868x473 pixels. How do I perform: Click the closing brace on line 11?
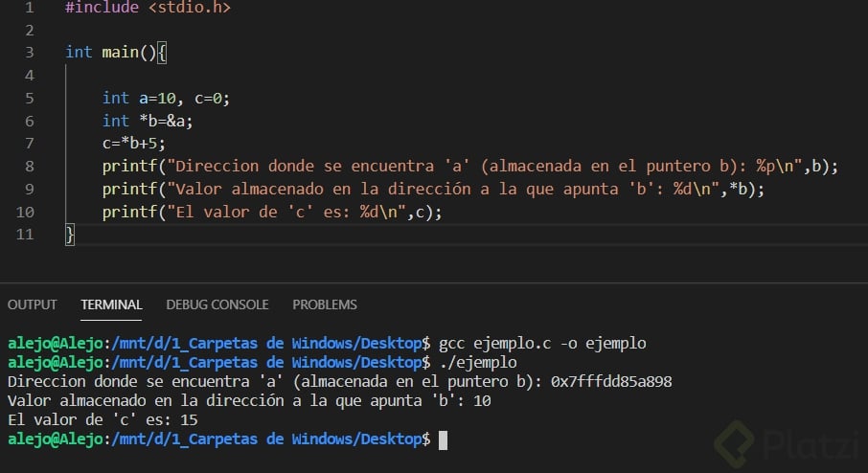70,235
